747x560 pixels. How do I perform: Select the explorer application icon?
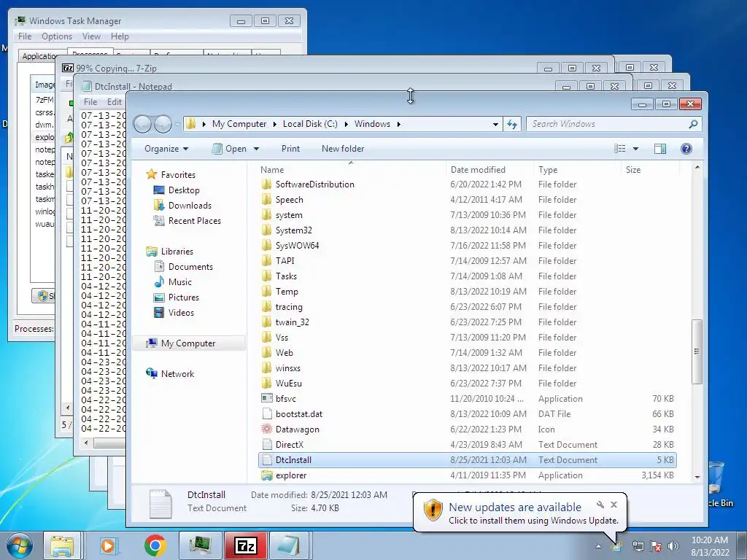click(x=267, y=475)
